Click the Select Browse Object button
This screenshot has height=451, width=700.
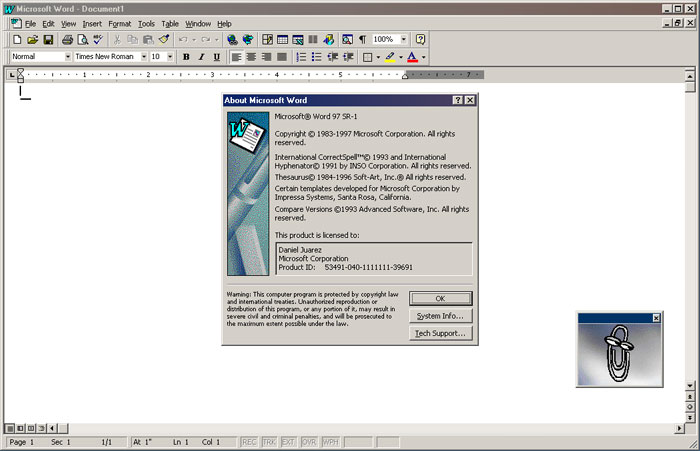pyautogui.click(x=690, y=407)
